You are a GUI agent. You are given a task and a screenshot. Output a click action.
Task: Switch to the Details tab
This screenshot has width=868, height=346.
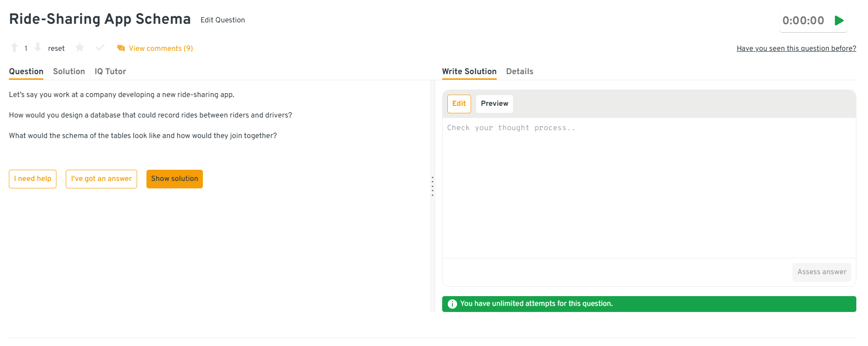pyautogui.click(x=519, y=71)
